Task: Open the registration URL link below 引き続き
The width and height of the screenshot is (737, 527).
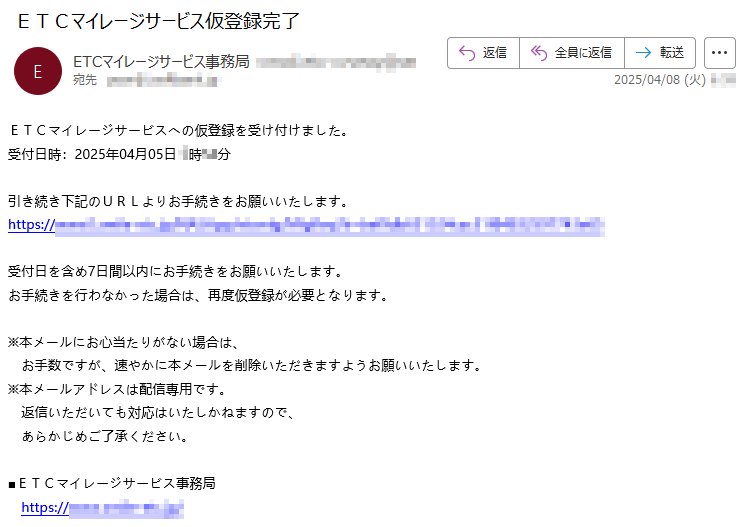Action: (306, 225)
